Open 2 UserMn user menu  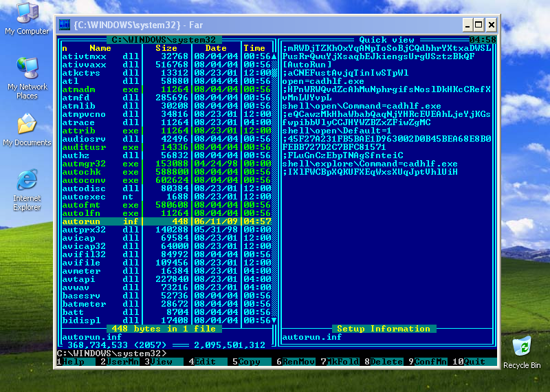point(120,362)
